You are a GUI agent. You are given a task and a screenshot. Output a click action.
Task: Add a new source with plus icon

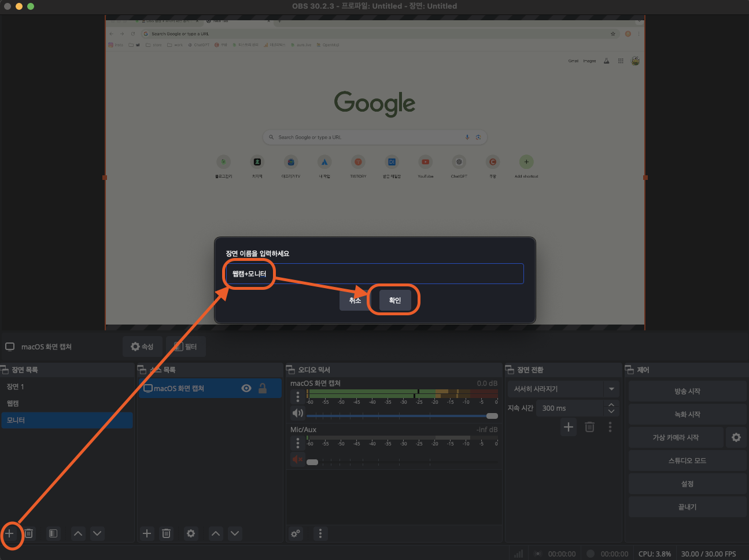(x=147, y=533)
